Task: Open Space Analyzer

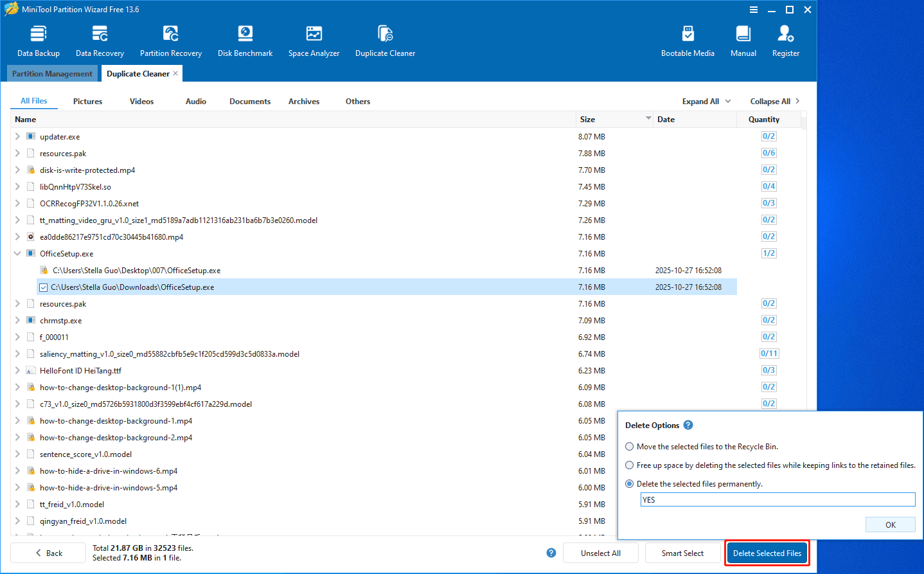Action: [314, 41]
